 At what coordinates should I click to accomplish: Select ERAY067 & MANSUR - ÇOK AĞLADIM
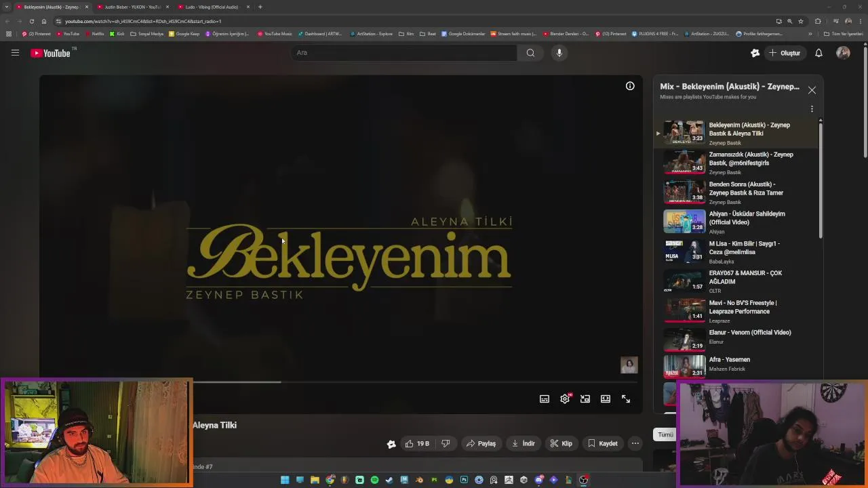pyautogui.click(x=736, y=281)
